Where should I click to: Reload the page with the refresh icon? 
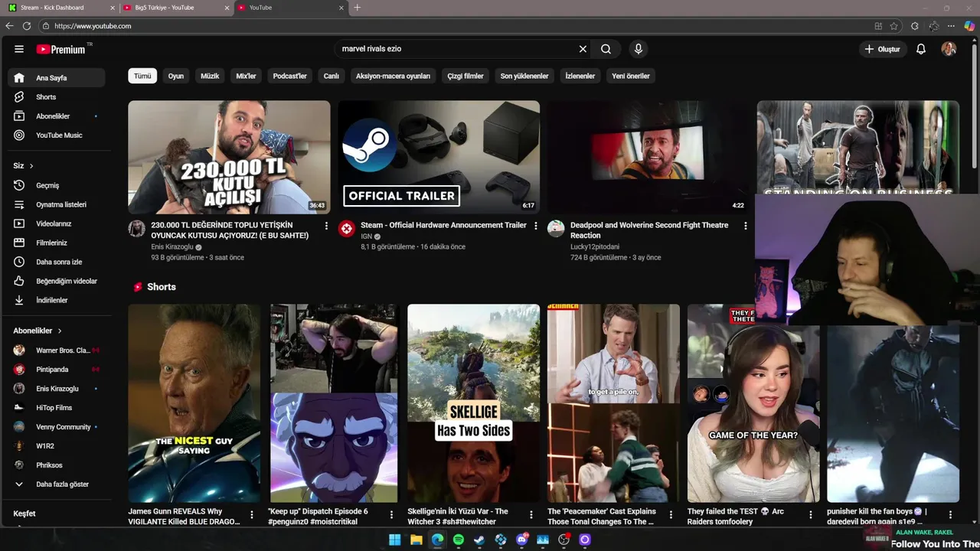tap(27, 26)
